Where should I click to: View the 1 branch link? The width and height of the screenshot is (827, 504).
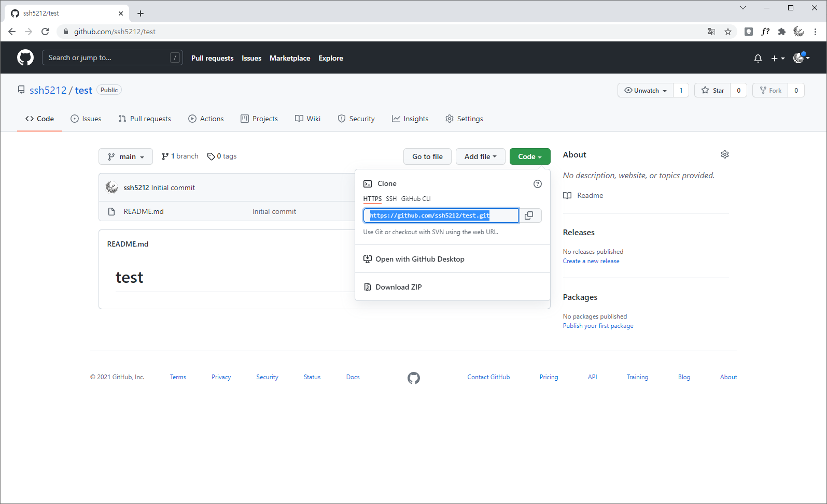[x=180, y=156]
